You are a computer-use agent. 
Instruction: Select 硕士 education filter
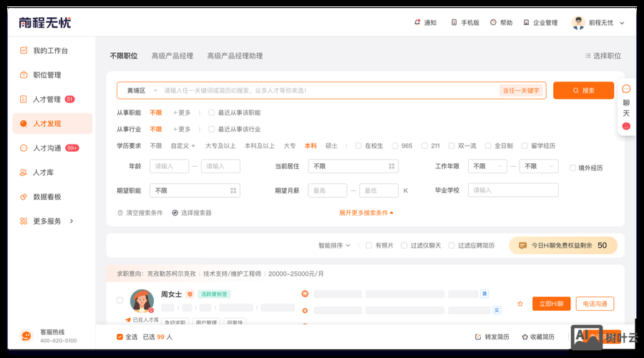pos(331,146)
